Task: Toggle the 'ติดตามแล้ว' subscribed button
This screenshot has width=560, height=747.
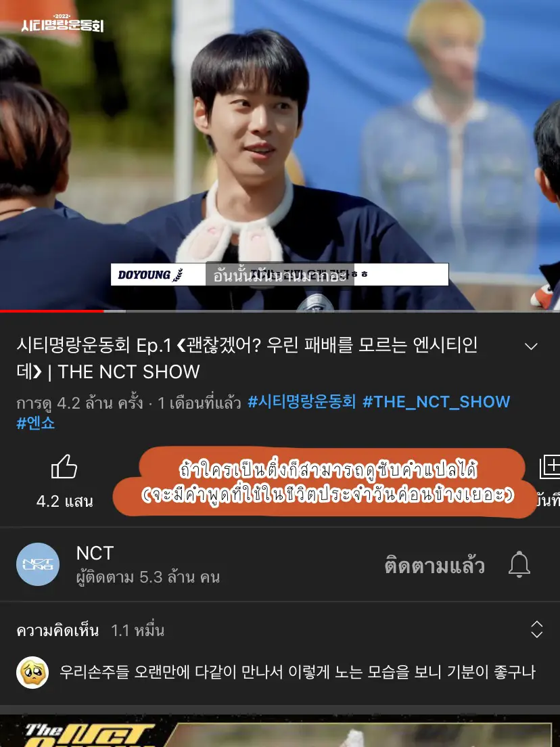Action: pos(434,566)
